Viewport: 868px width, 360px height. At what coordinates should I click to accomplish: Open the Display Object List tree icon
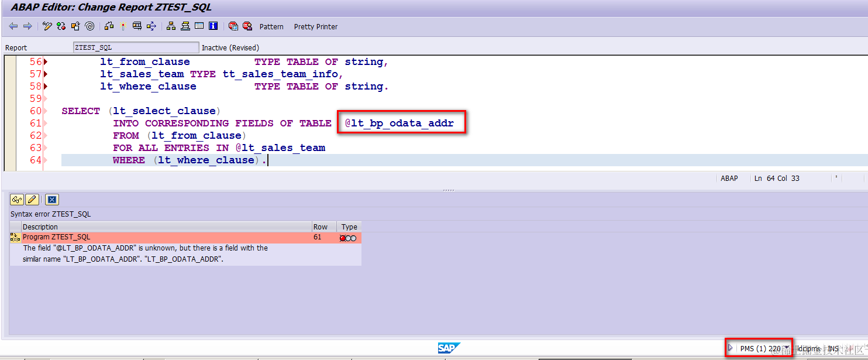(171, 26)
